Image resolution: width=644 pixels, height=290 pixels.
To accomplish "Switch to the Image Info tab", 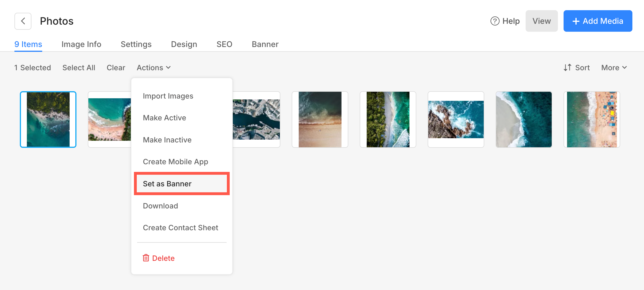I will coord(81,44).
